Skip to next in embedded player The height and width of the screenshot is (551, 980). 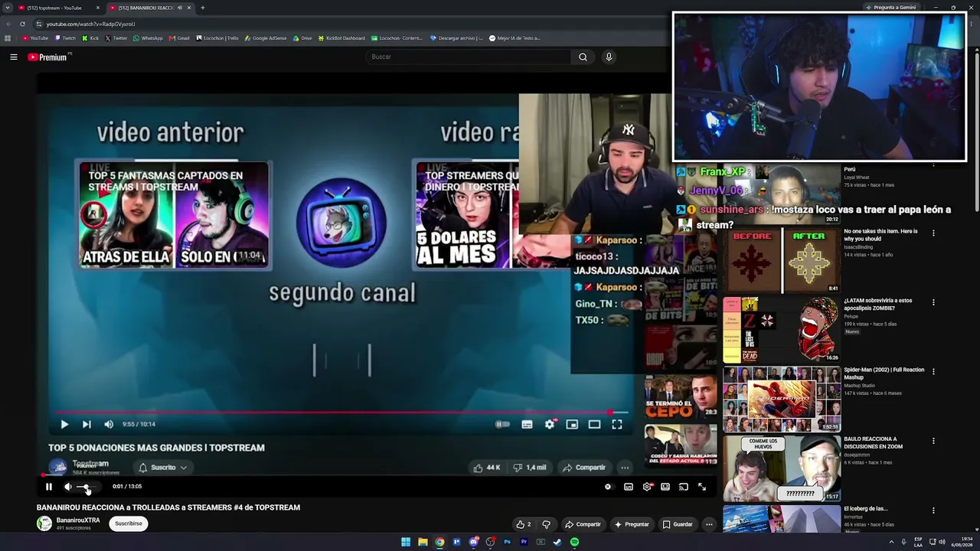point(87,425)
